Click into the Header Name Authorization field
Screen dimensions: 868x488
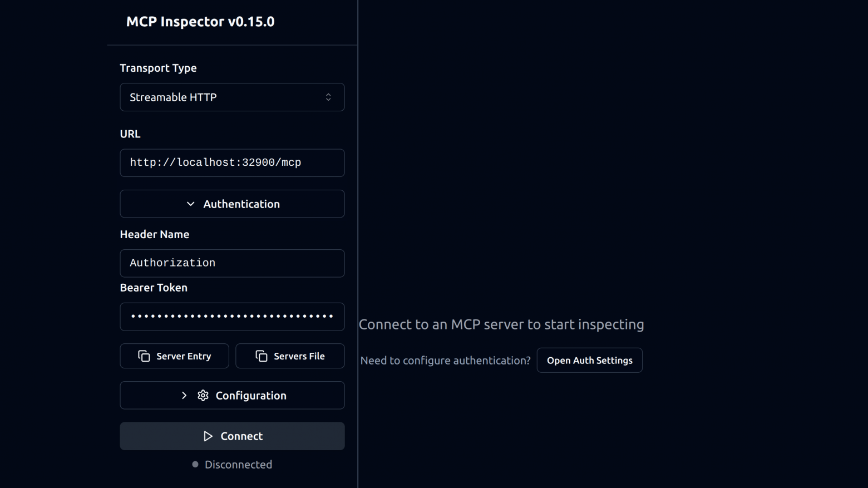[x=232, y=263]
